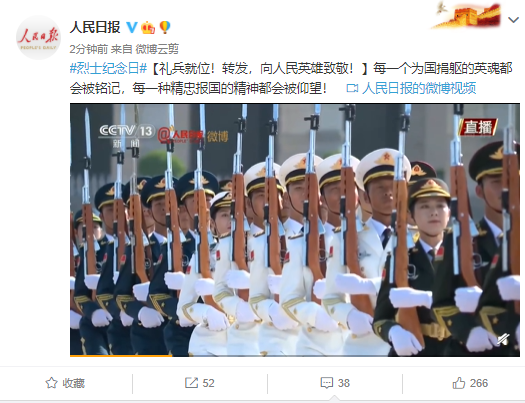This screenshot has width=525, height=403.
Task: Unmute the video using the speaker icon
Action: (x=503, y=339)
